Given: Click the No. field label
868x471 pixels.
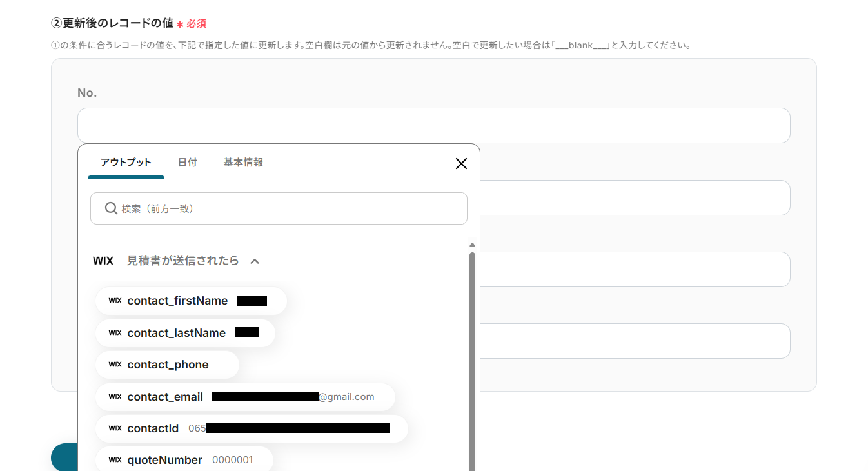Looking at the screenshot, I should [87, 93].
